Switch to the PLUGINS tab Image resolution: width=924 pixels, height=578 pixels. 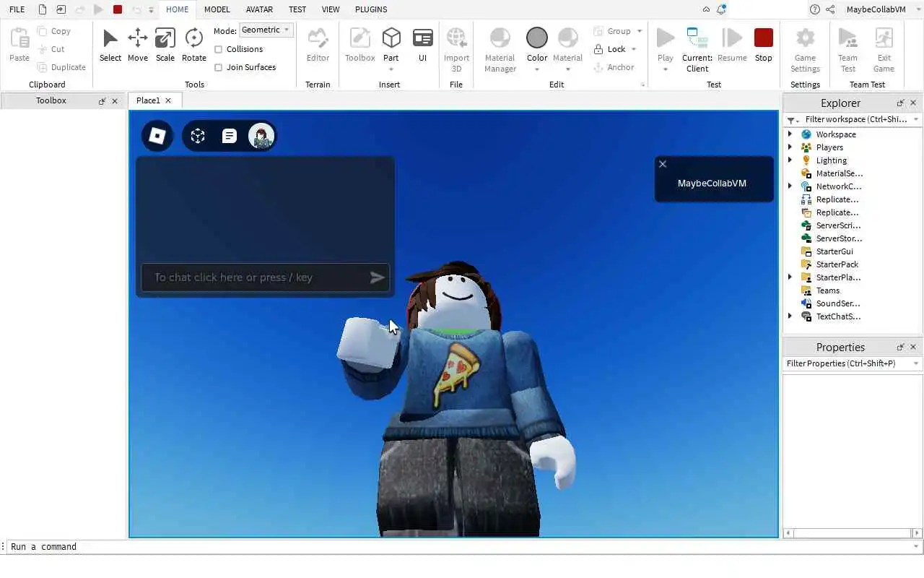[x=371, y=9]
